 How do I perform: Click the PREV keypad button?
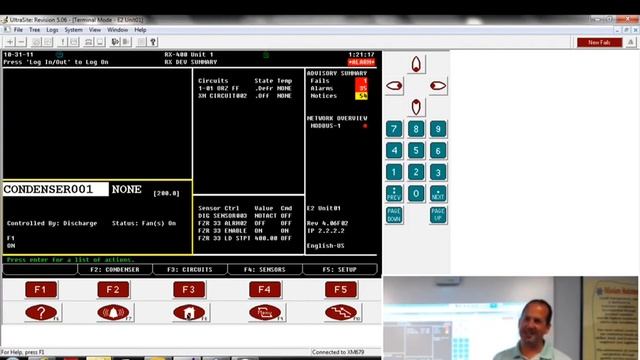point(394,193)
